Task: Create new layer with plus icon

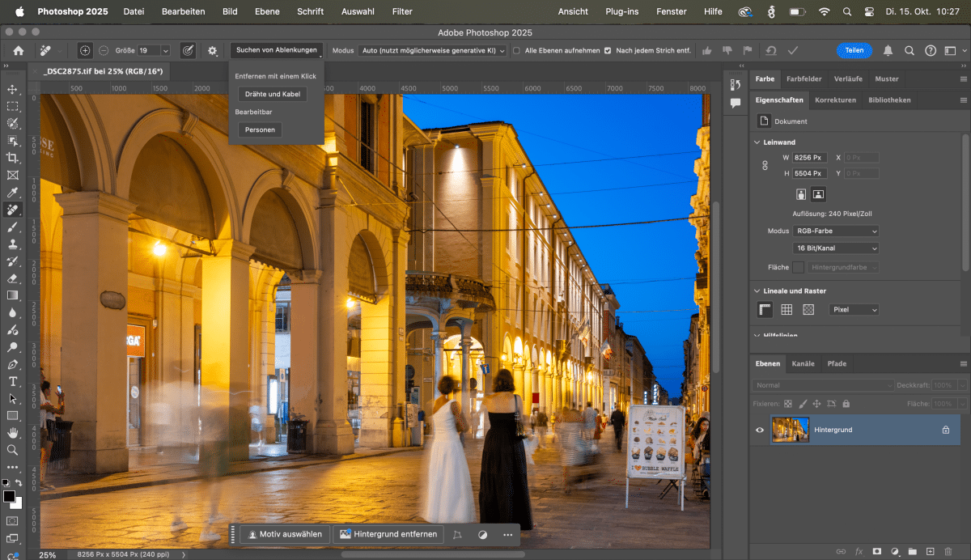Action: 931,551
